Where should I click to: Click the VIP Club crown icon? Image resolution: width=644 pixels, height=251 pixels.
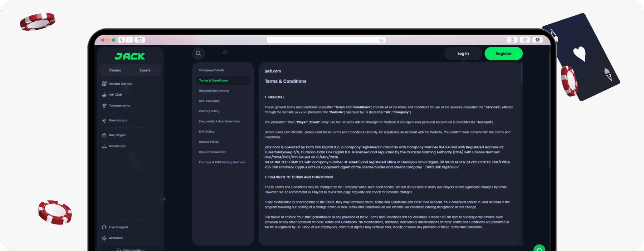click(x=104, y=95)
